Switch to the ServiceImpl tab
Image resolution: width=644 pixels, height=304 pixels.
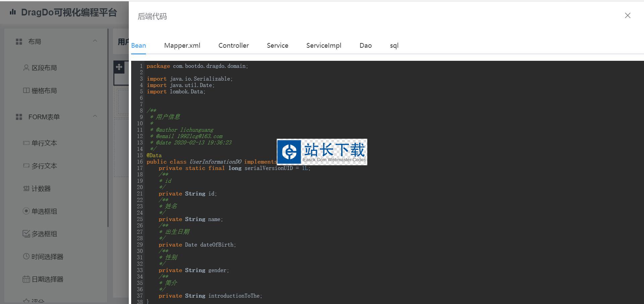[x=324, y=46]
